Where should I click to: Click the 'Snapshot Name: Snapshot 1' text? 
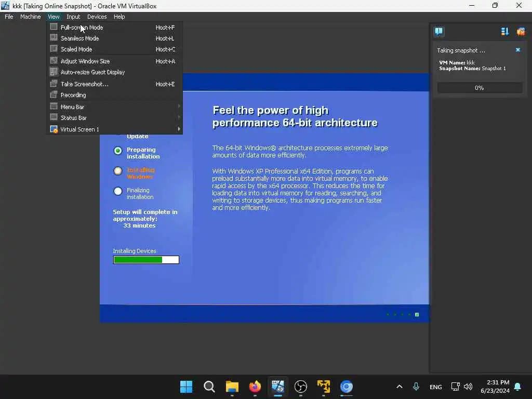click(472, 68)
